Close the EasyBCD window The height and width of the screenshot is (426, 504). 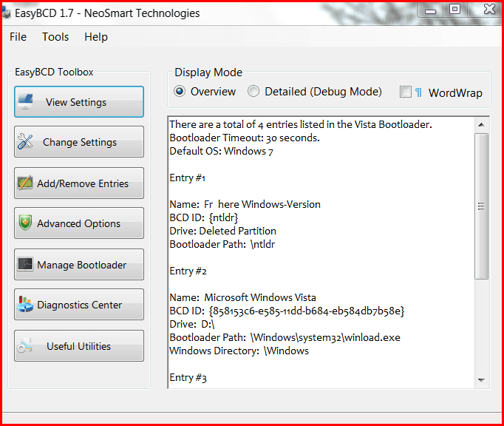[489, 10]
